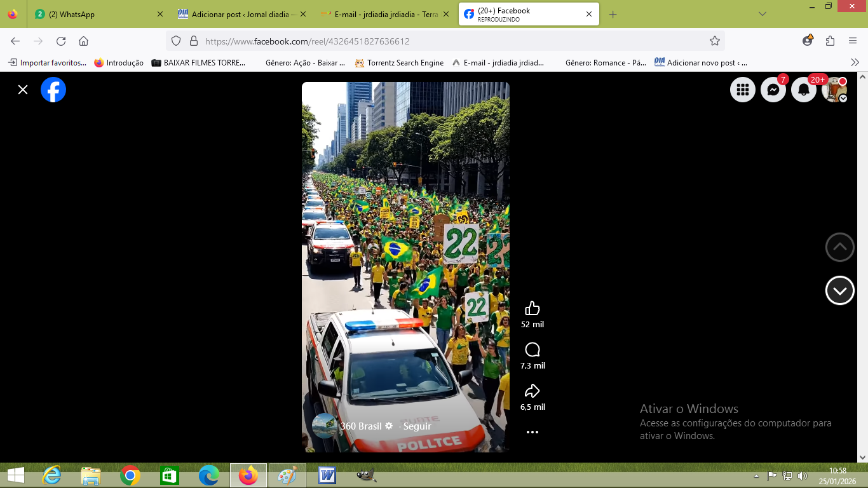Show more bookmarks toolbar overflow chevron
Viewport: 868px width, 488px height.
click(855, 62)
